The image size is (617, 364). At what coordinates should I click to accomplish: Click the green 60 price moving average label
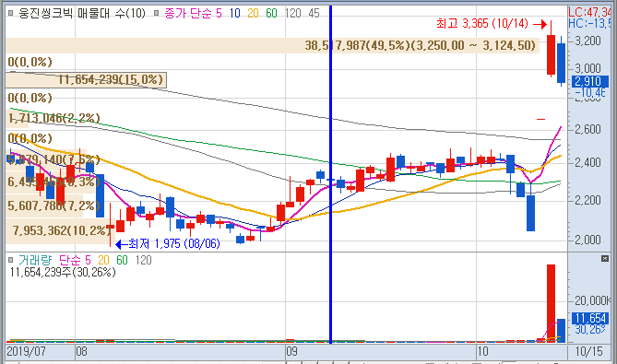(x=271, y=14)
